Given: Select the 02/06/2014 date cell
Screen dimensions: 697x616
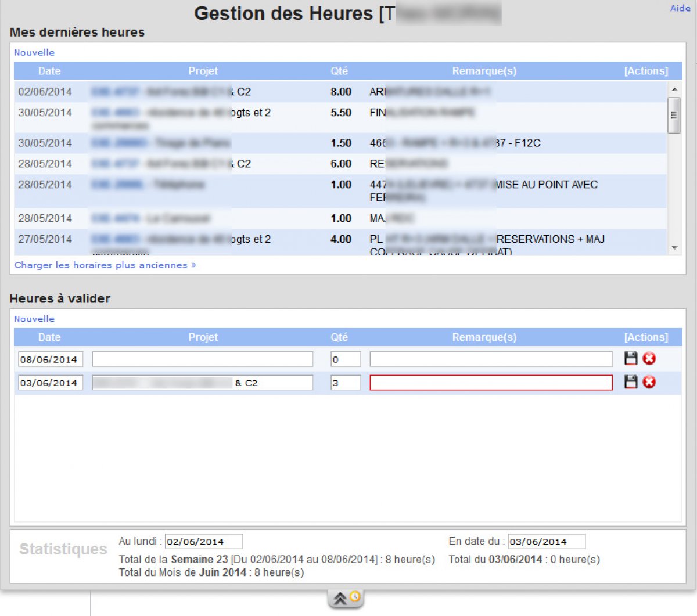Looking at the screenshot, I should tap(45, 92).
